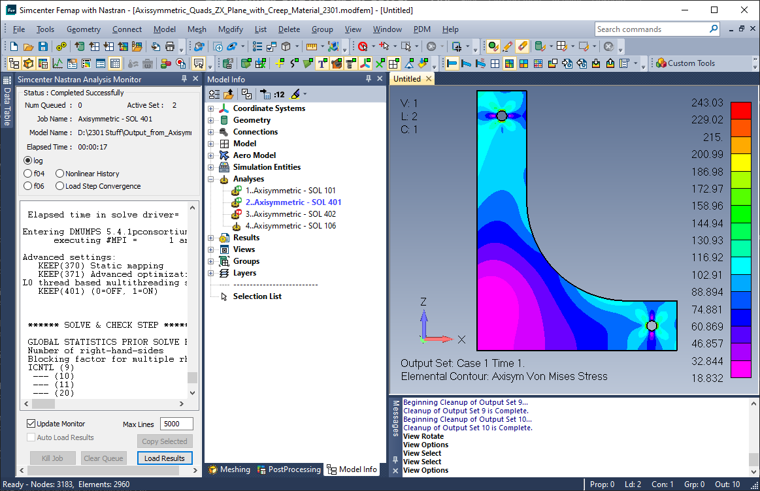Viewport: 760px width, 491px height.
Task: Open the Mesh menu
Action: click(x=197, y=29)
